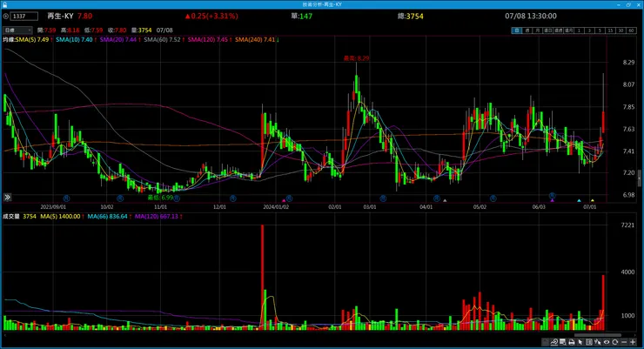Select the adjusted daily period button

(x=548, y=30)
